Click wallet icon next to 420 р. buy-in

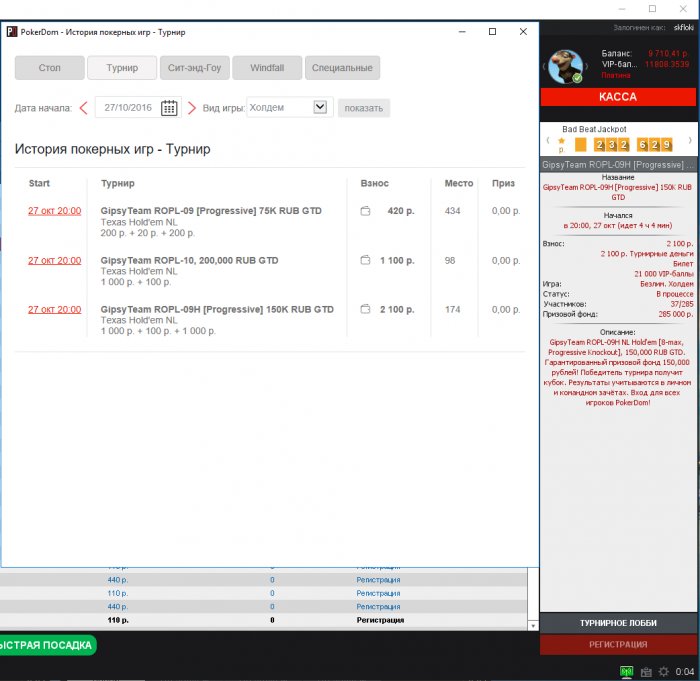[365, 211]
